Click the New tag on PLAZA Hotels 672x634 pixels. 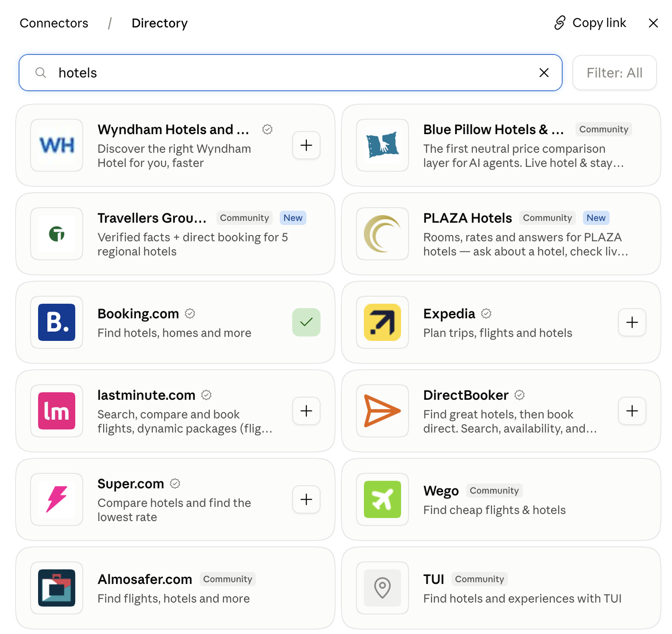click(596, 218)
